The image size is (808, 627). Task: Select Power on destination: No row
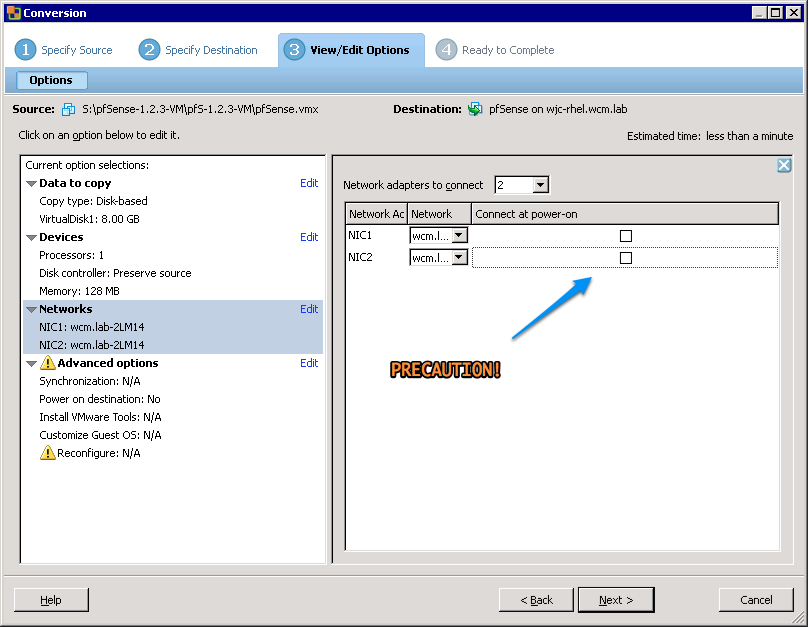tap(100, 399)
